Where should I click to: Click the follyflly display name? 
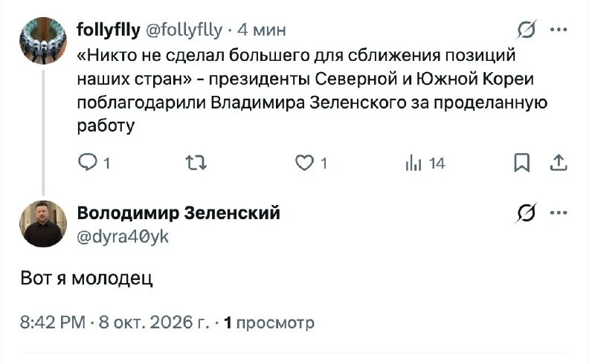[109, 30]
